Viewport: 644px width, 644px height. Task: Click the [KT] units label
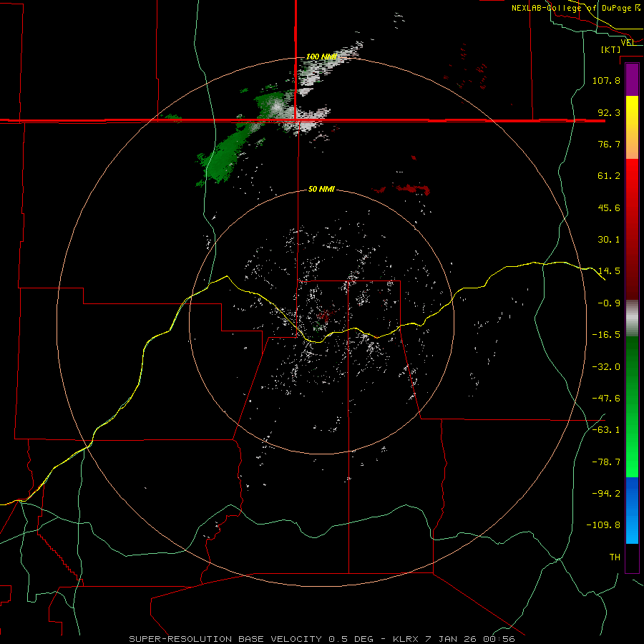coord(610,49)
